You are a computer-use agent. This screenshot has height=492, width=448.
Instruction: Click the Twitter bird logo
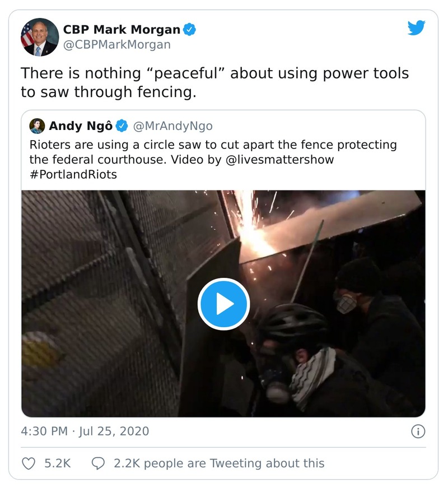pyautogui.click(x=416, y=28)
